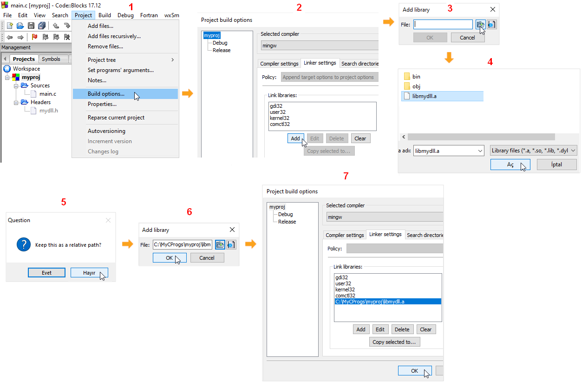This screenshot has height=388, width=588.
Task: Click Hayır in the Question dialog
Action: [x=89, y=273]
